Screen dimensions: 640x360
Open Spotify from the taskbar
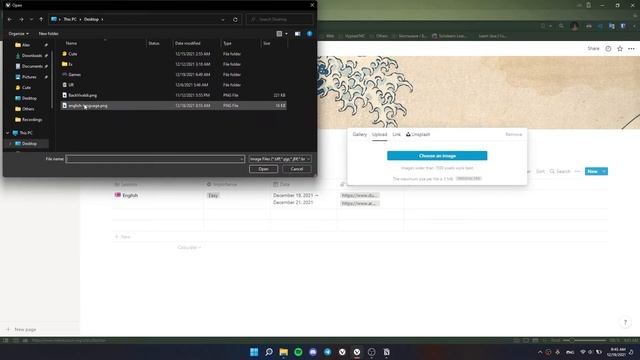[x=298, y=352]
